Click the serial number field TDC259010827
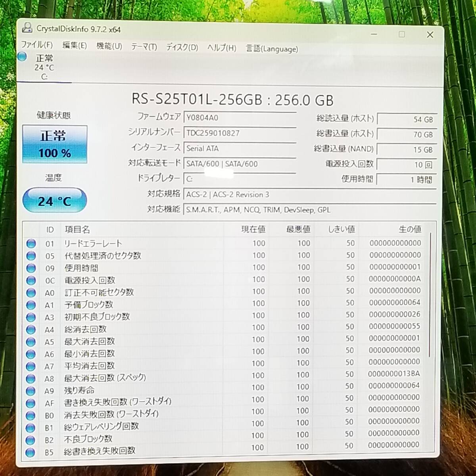Viewport: 476px width, 476px height. 240,133
